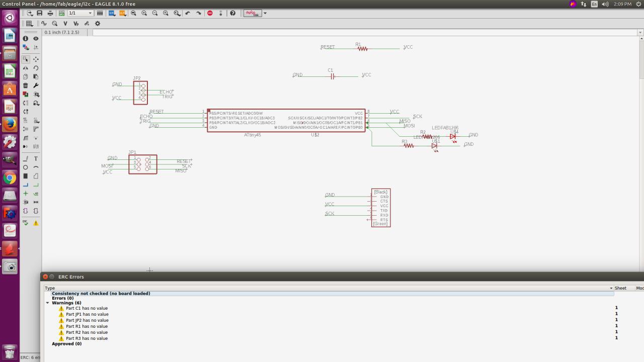Image resolution: width=644 pixels, height=362 pixels.
Task: Close the ERC Errors window
Action: coord(45,277)
